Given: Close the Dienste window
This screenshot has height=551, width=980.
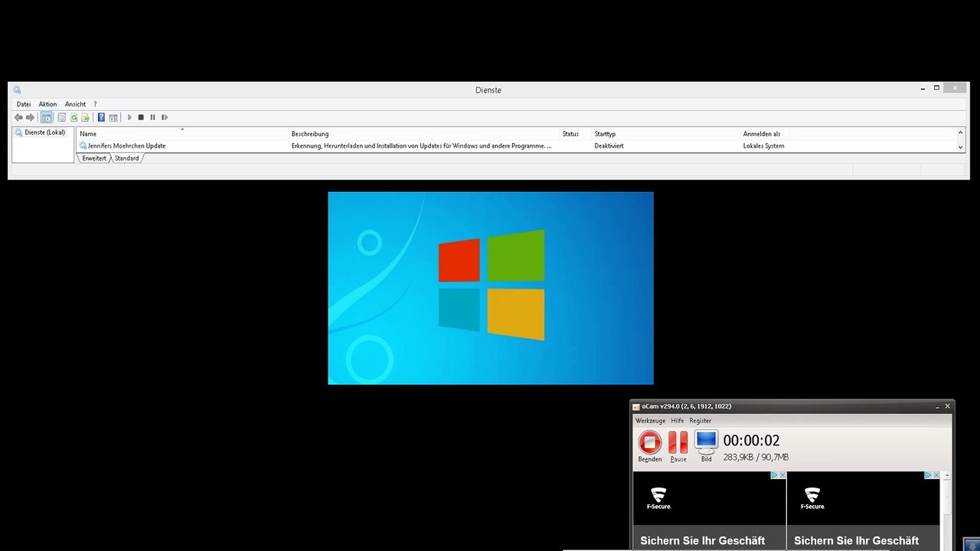Looking at the screenshot, I should tap(955, 88).
